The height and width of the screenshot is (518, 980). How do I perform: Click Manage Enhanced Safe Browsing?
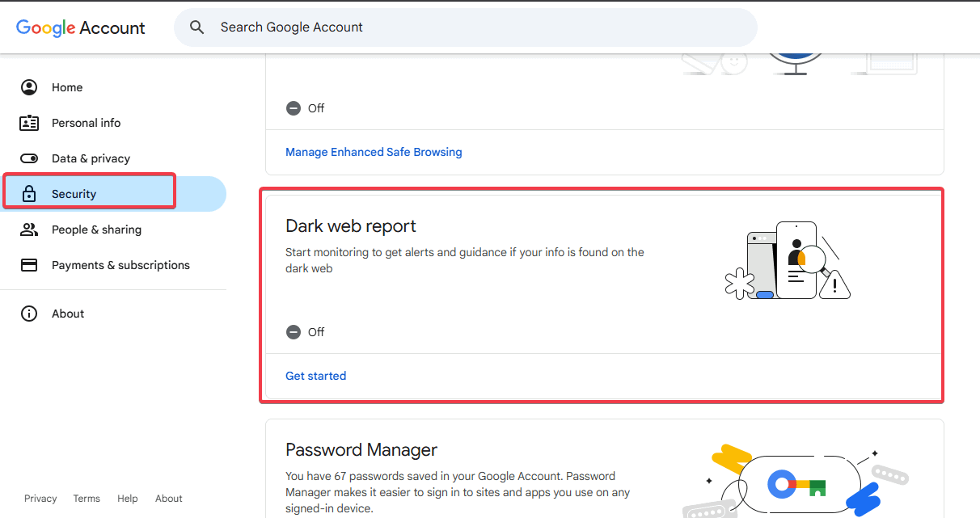pos(374,152)
